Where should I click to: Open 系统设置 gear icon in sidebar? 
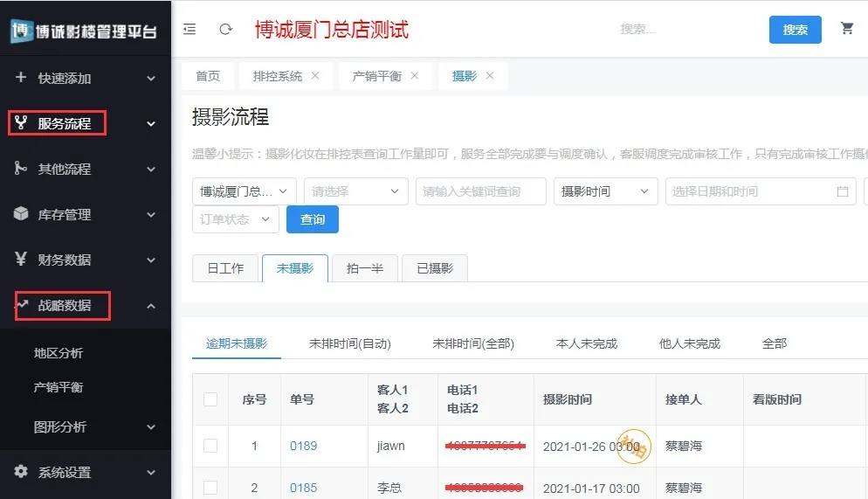tap(22, 472)
